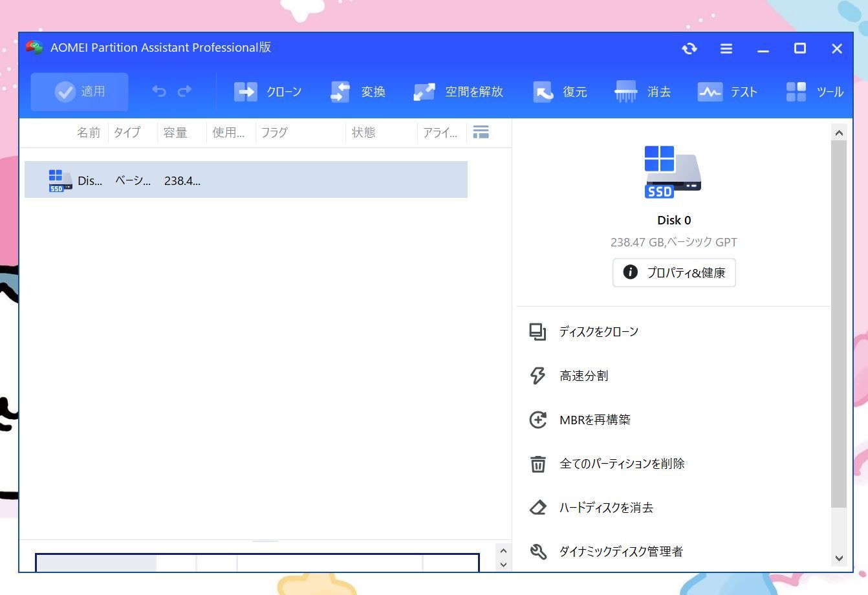Click the refresh icon in title bar

coord(689,49)
